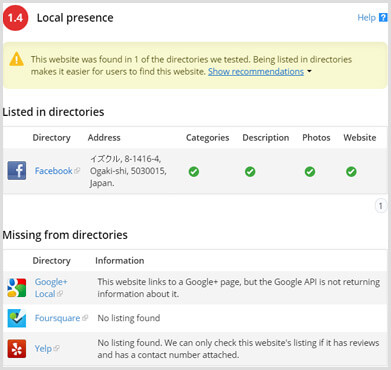Click the Local presence heading
The width and height of the screenshot is (391, 370).
click(x=75, y=18)
